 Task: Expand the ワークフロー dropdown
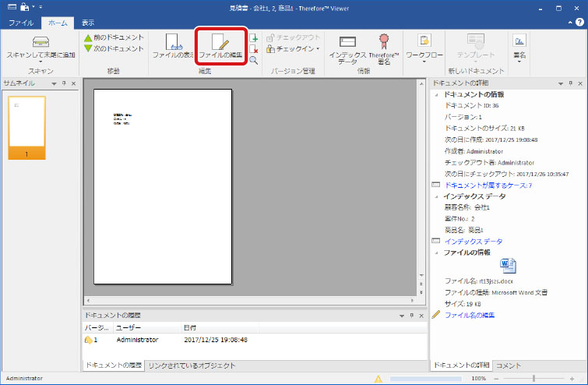[x=424, y=63]
